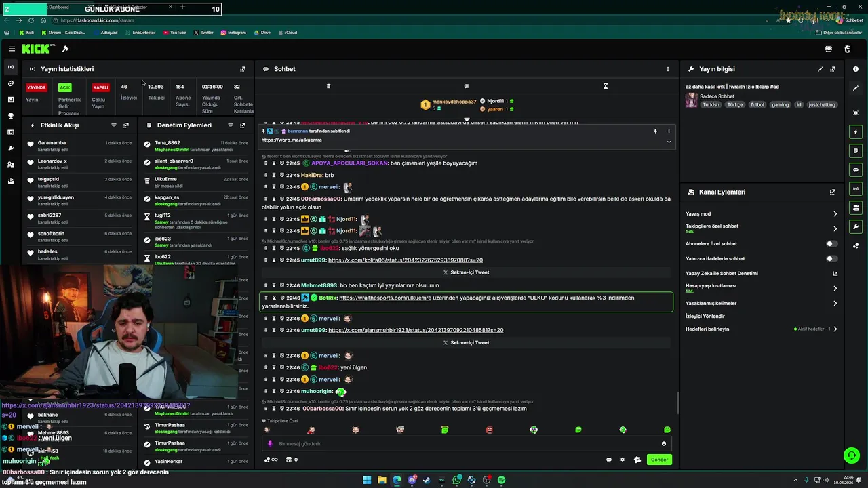The height and width of the screenshot is (488, 868).
Task: Collapse the chat leaderboard handle
Action: click(467, 119)
